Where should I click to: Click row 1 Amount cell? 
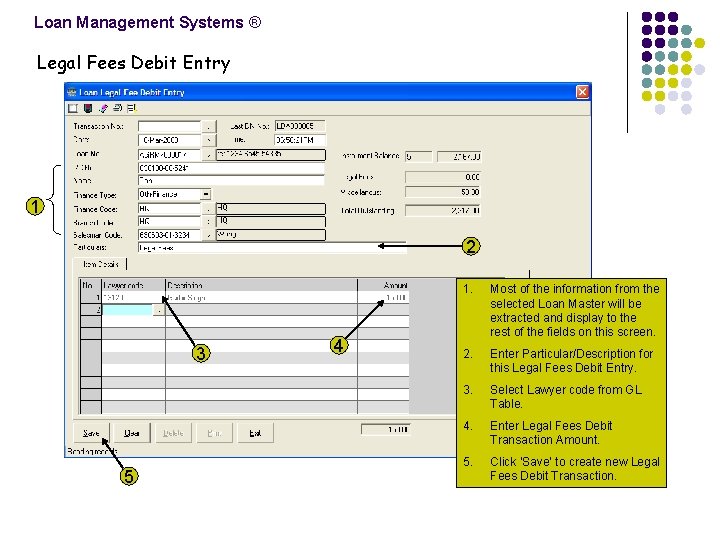point(383,298)
